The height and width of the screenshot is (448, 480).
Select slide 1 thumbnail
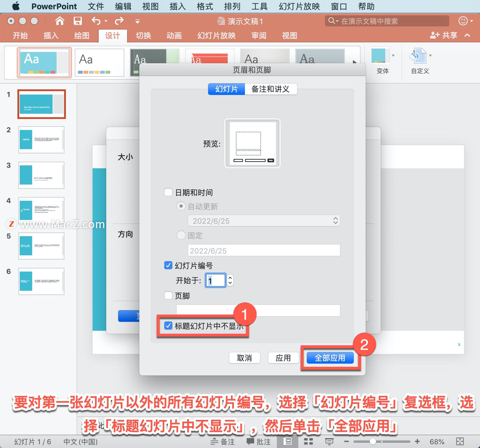41,104
